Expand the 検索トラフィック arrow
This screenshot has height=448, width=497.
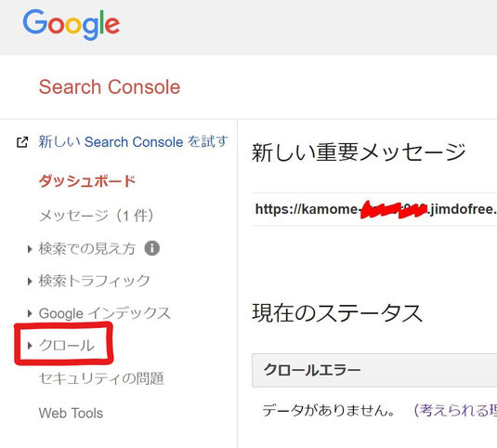30,282
